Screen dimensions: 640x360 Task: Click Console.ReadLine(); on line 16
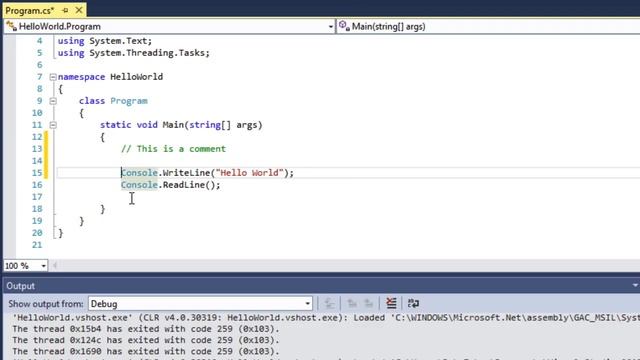coord(170,185)
